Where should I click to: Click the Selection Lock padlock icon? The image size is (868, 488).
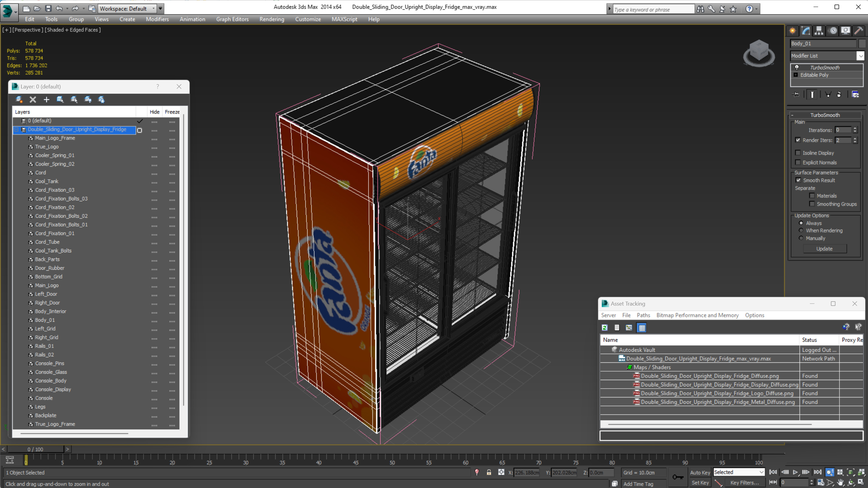point(489,472)
